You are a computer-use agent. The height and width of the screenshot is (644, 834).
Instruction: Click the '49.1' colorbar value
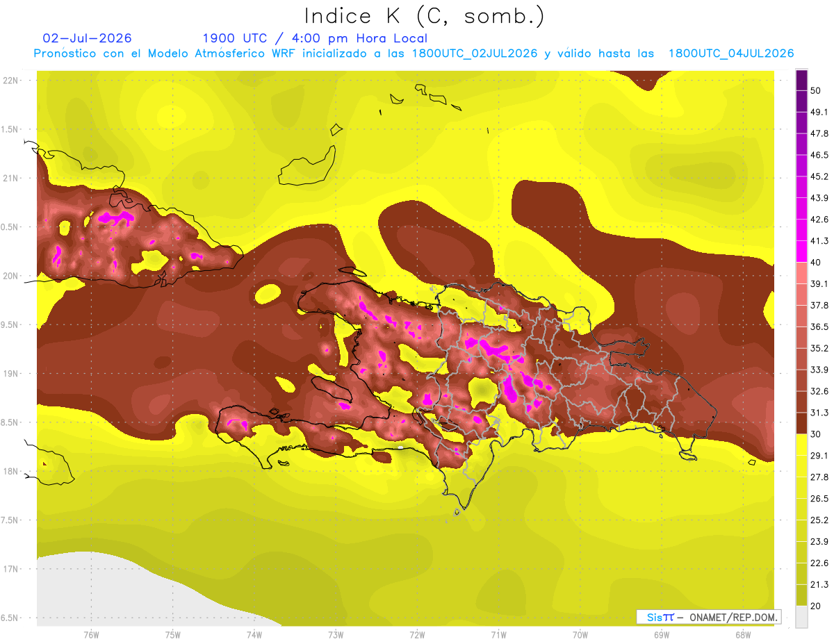pos(819,112)
